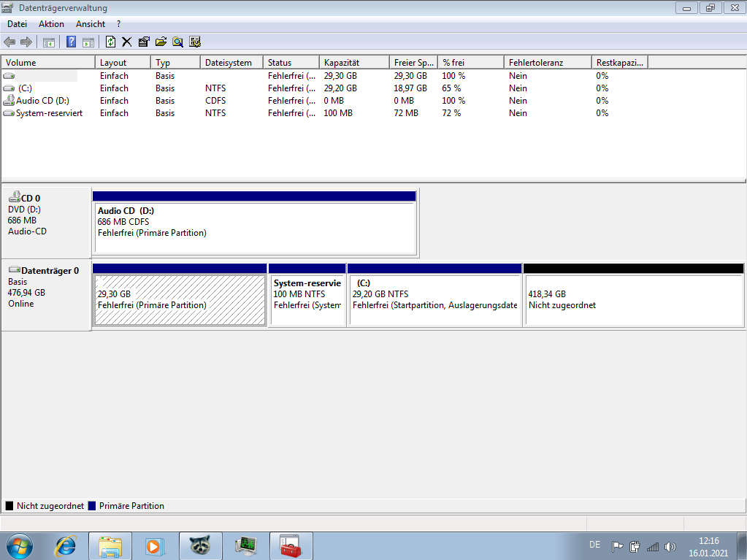
Task: Click the Freier Sp... column header
Action: coord(413,62)
